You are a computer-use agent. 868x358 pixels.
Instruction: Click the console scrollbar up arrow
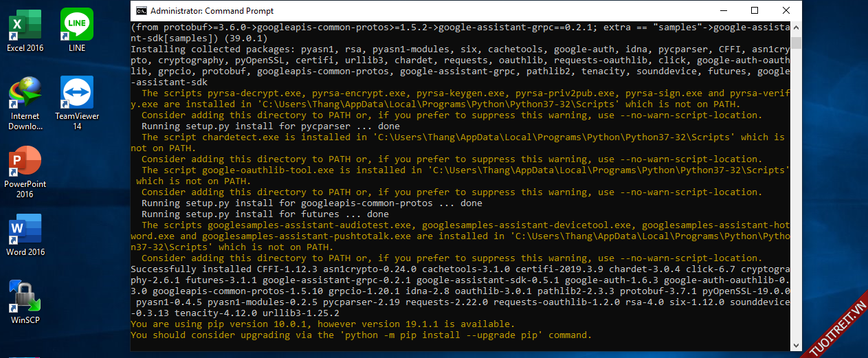[796, 27]
